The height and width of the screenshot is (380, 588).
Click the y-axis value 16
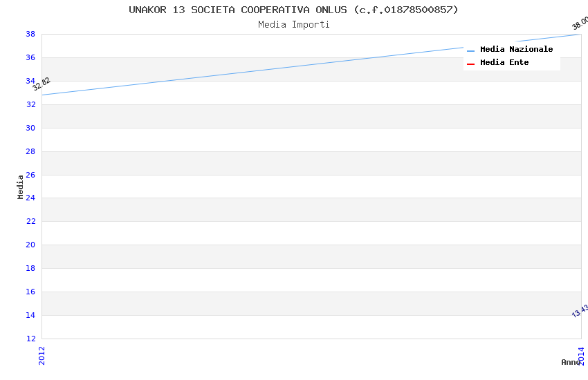pyautogui.click(x=30, y=292)
